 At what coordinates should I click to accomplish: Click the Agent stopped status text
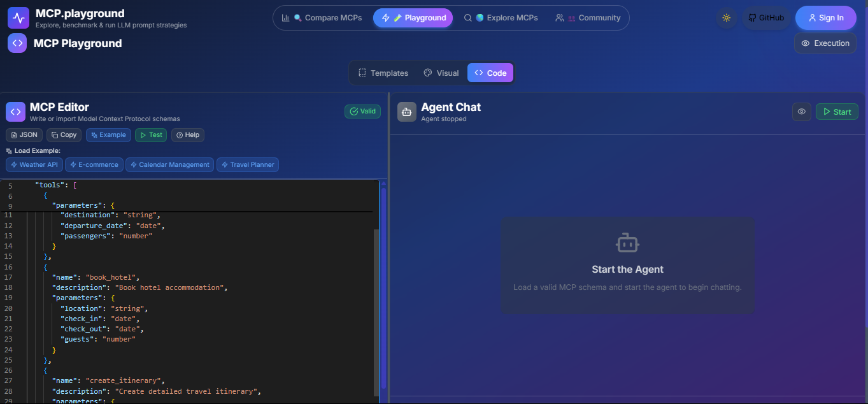point(444,119)
